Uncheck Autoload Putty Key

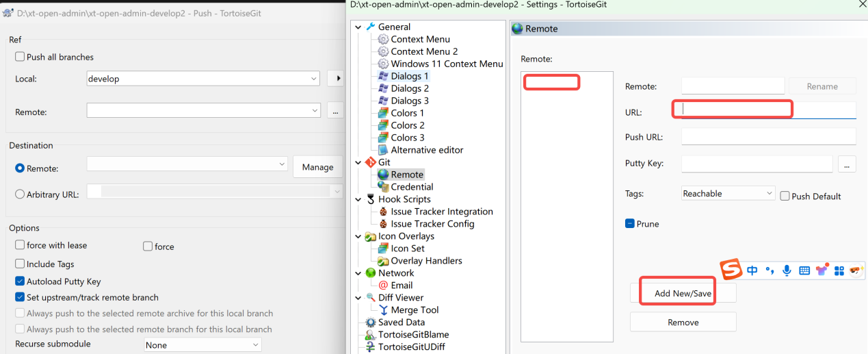20,281
